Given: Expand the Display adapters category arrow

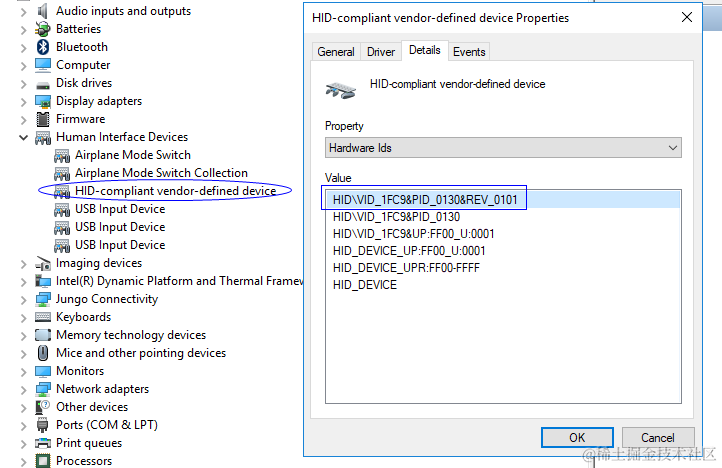Looking at the screenshot, I should pos(23,101).
